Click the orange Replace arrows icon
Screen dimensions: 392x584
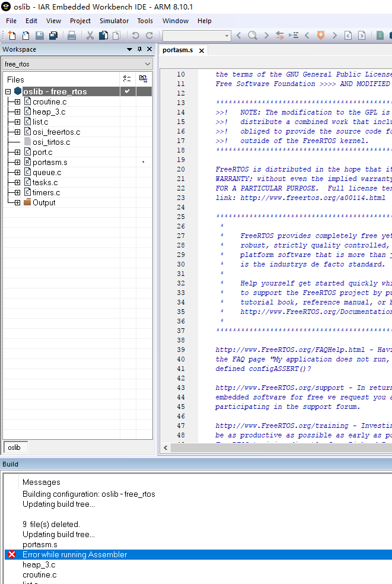279,36
